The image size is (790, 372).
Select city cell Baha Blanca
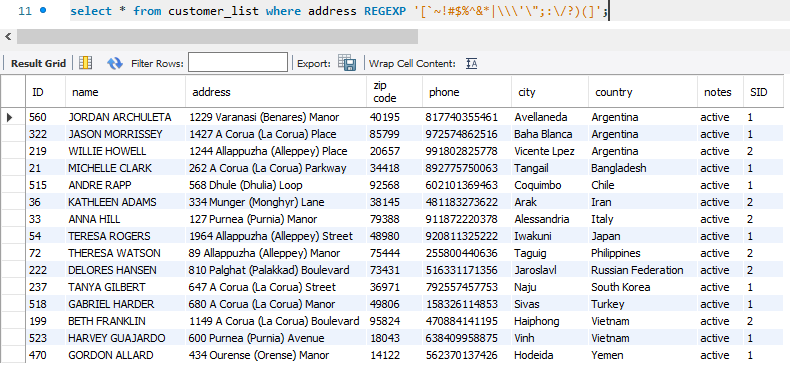[550, 134]
